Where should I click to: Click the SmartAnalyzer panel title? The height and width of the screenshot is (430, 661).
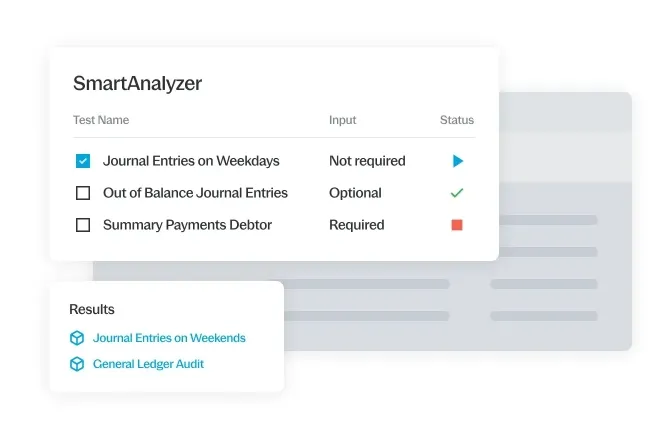pyautogui.click(x=137, y=83)
